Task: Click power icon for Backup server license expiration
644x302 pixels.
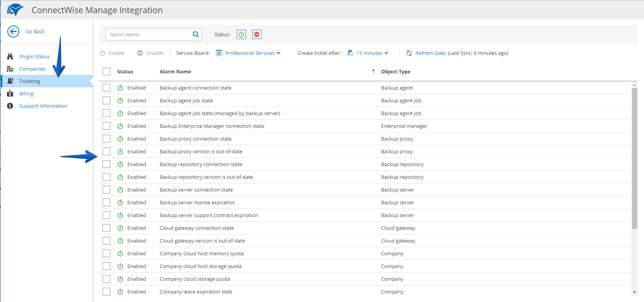Action: [x=120, y=202]
